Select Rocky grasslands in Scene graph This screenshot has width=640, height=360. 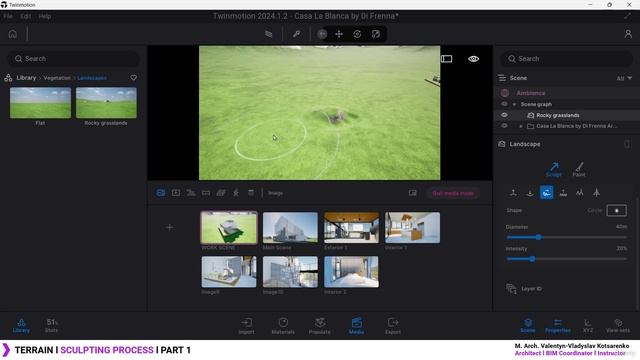click(x=558, y=115)
